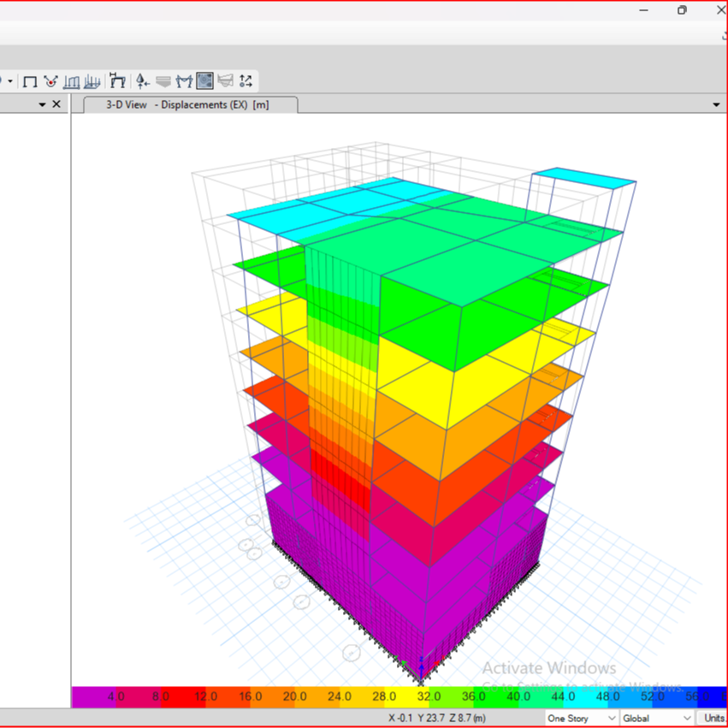
Task: Click the Units button in status bar
Action: point(713,718)
